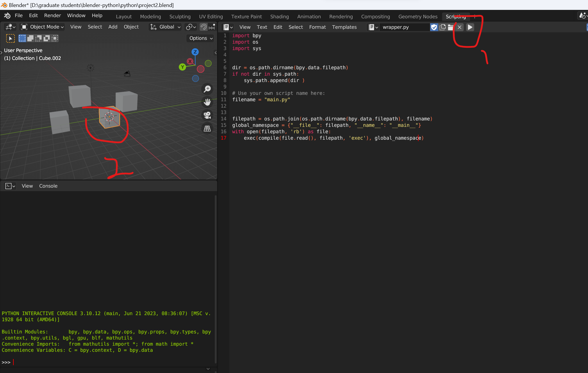Image resolution: width=588 pixels, height=373 pixels.
Task: Switch to the Geometry Nodes workspace tab
Action: coord(418,17)
